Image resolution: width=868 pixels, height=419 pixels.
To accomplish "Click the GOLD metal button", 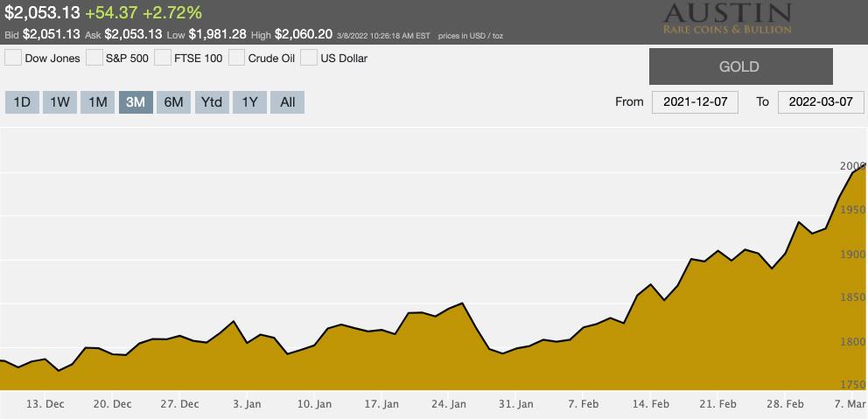I will 740,66.
